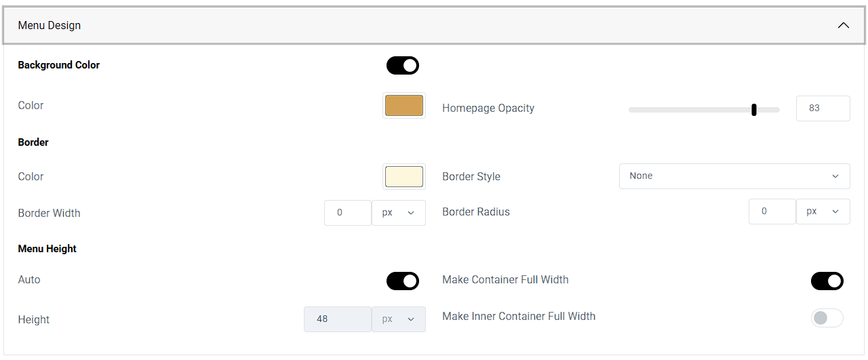Open the Border Style dropdown
Screen dimensions: 868x360
pos(734,176)
